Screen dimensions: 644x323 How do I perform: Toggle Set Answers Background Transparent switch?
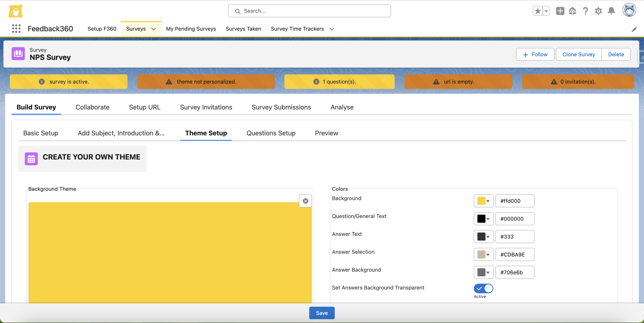click(x=483, y=288)
